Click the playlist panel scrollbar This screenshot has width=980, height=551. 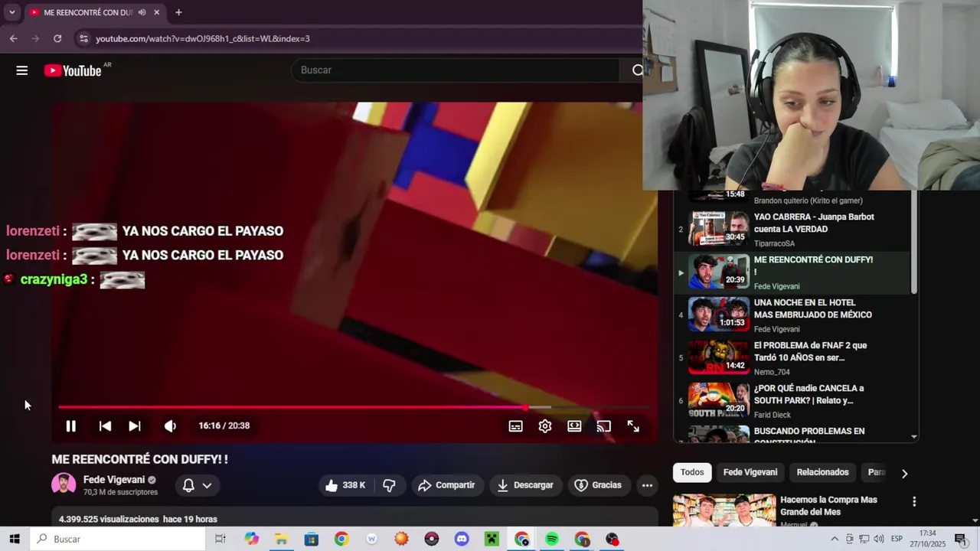point(913,242)
